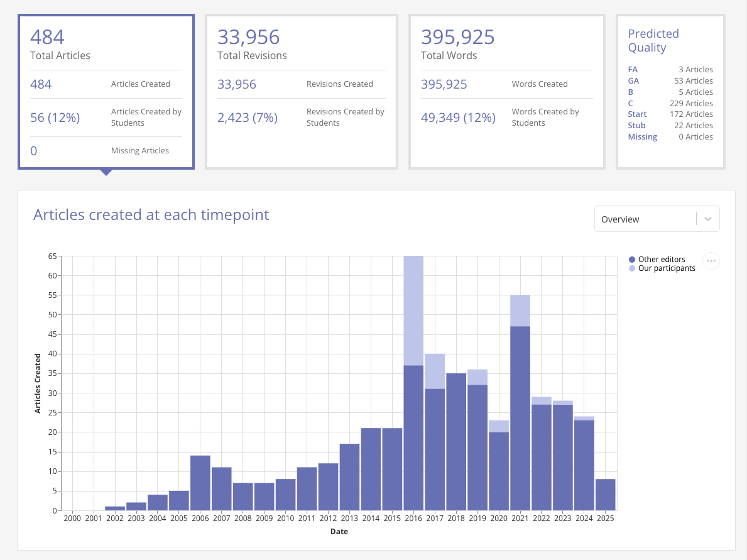Click the 2002 bar in chart
The height and width of the screenshot is (560, 747).
115,508
